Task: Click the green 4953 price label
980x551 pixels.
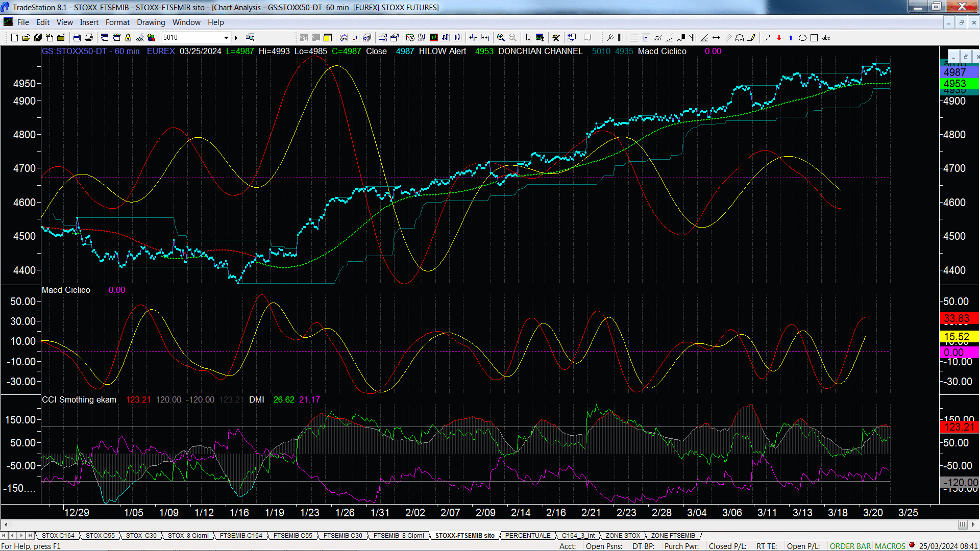Action: click(x=959, y=84)
